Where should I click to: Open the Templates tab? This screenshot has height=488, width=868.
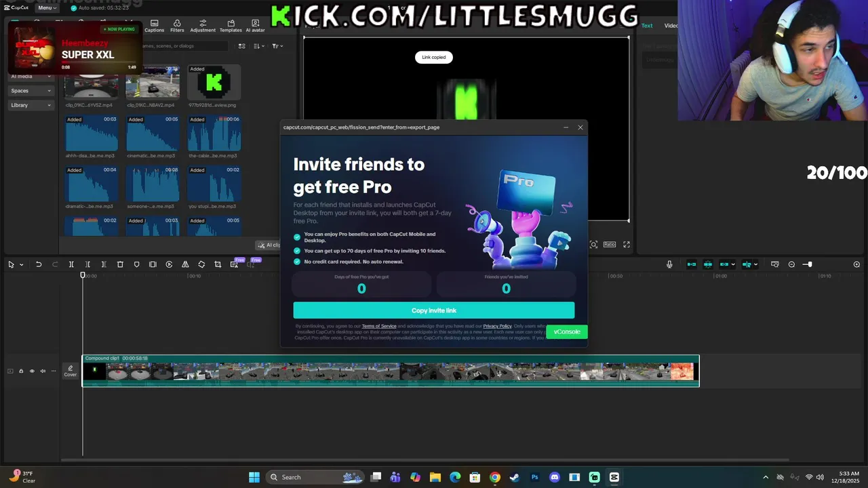pos(231,26)
